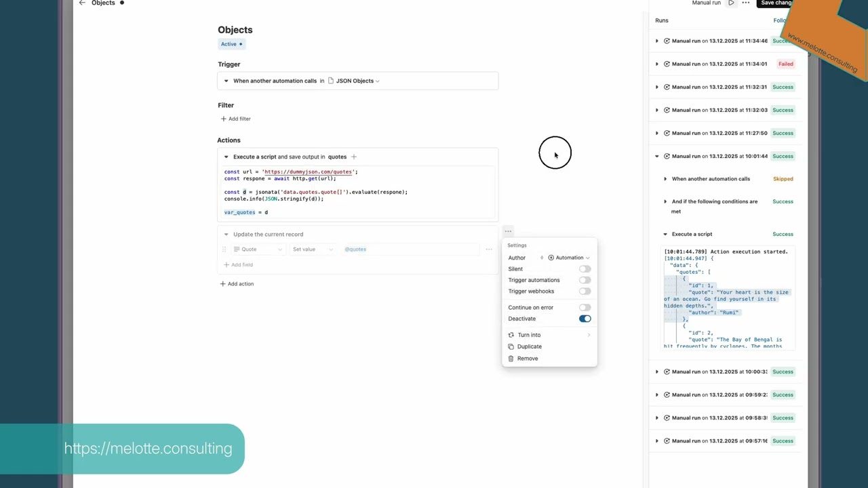The width and height of the screenshot is (868, 488).
Task: Enable the Silent toggle
Action: coord(585,269)
